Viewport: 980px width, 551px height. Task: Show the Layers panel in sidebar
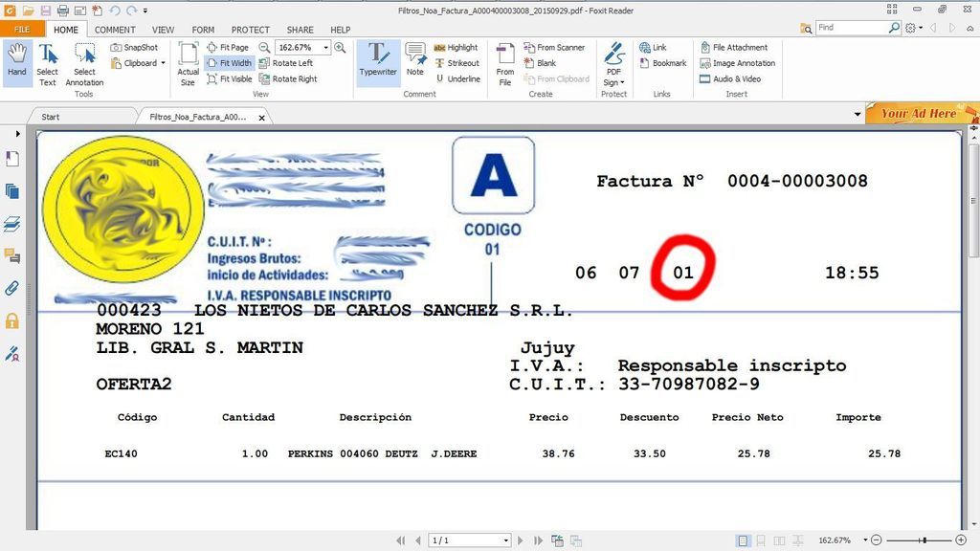[x=12, y=224]
